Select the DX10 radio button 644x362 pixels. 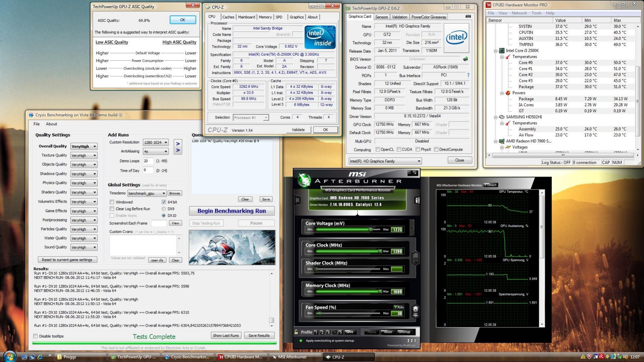tap(164, 215)
